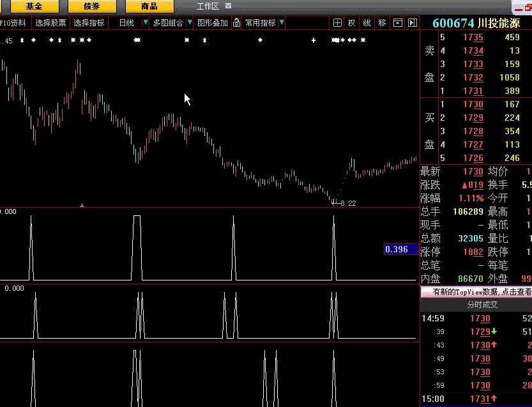532x407 pixels.
Task: Click 选择股票 toolbar button
Action: [50, 23]
